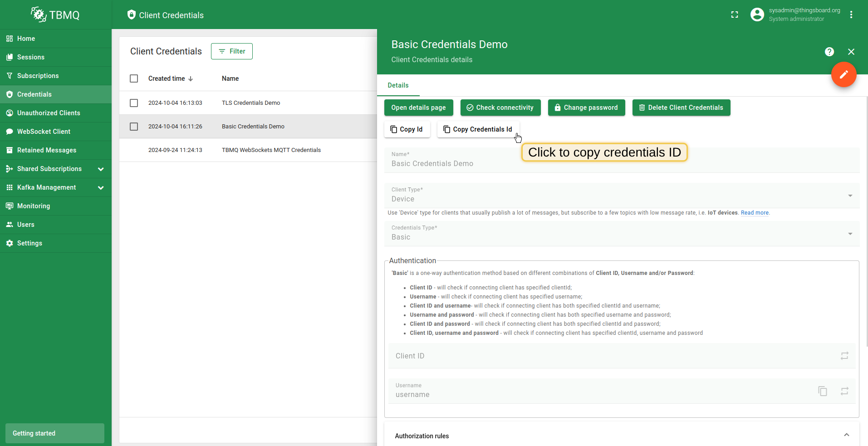Select all rows with header checkbox
The width and height of the screenshot is (868, 446).
134,78
